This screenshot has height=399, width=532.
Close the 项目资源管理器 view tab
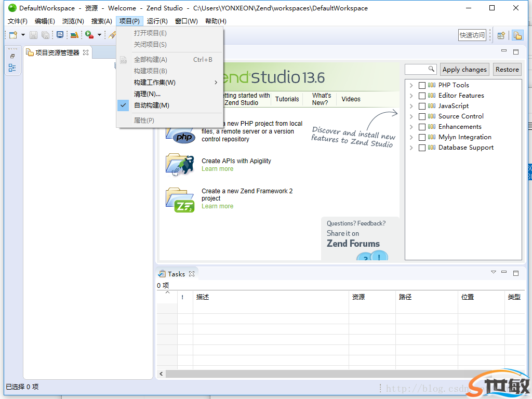86,52
